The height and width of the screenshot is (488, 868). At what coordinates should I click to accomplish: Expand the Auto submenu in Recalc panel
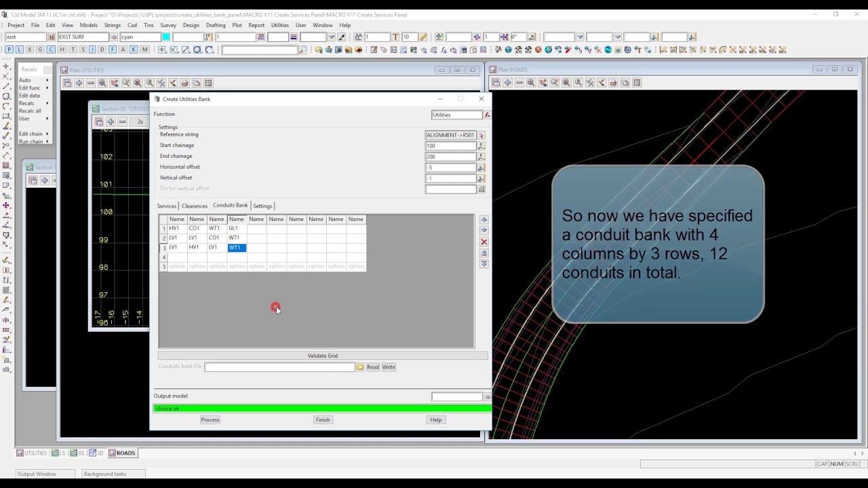click(x=34, y=80)
